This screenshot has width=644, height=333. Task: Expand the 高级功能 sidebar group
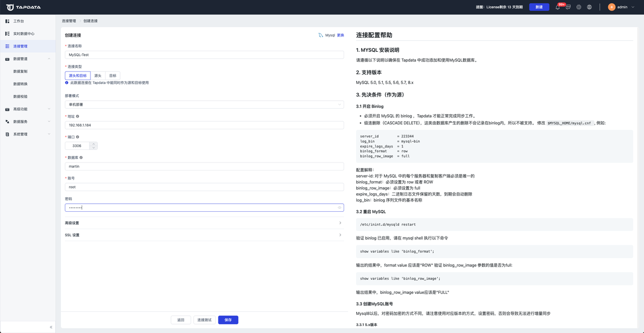[x=49, y=109]
